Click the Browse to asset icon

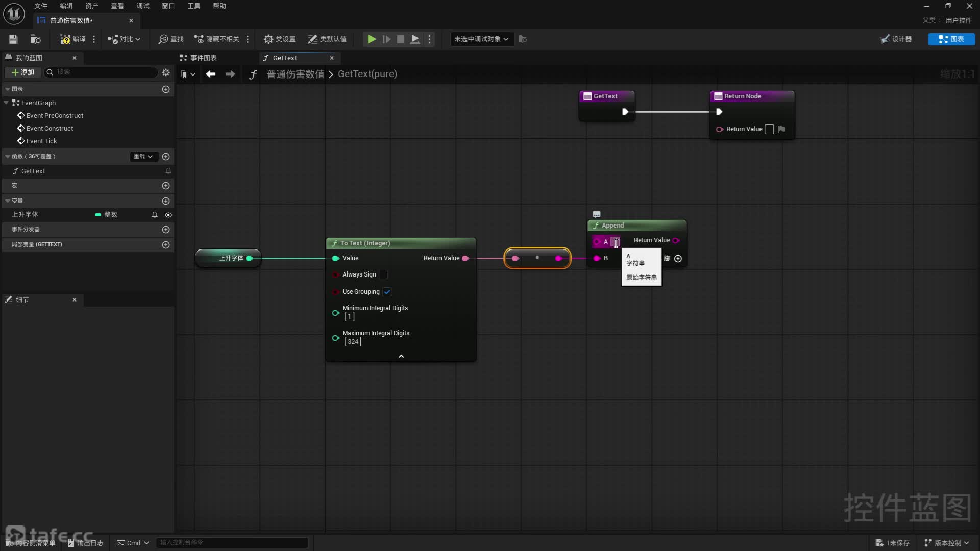(35, 39)
